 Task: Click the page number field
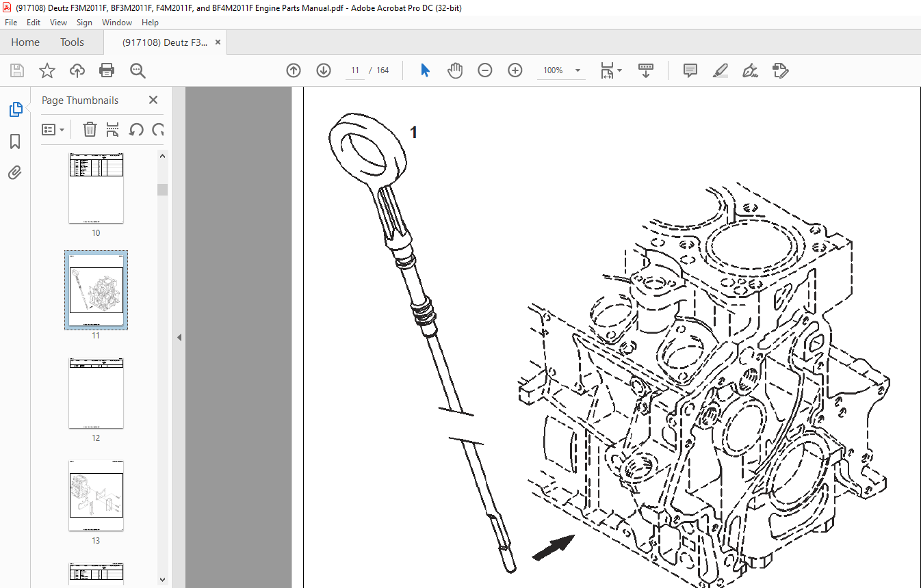[355, 70]
